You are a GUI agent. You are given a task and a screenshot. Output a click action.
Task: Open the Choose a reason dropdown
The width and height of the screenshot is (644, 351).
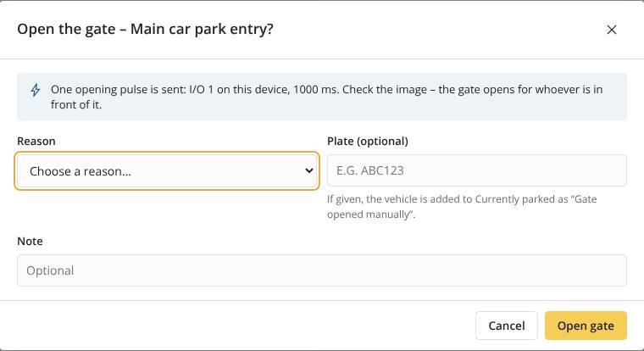point(167,171)
